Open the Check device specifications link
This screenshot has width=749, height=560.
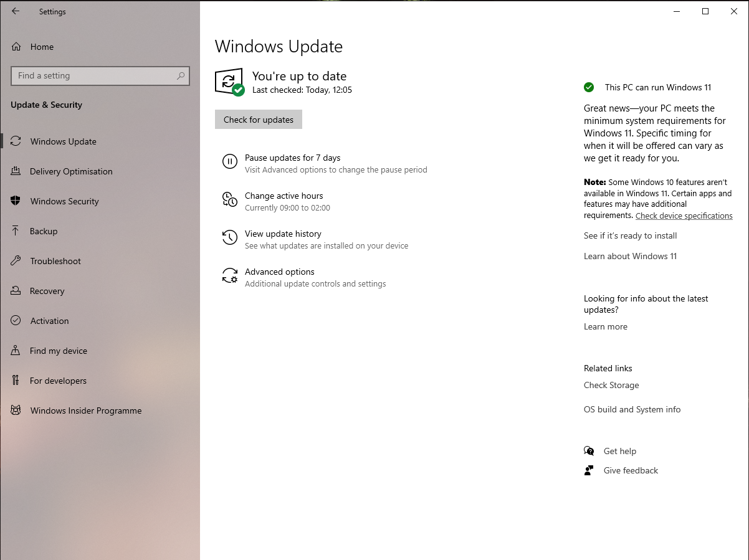[x=684, y=216]
